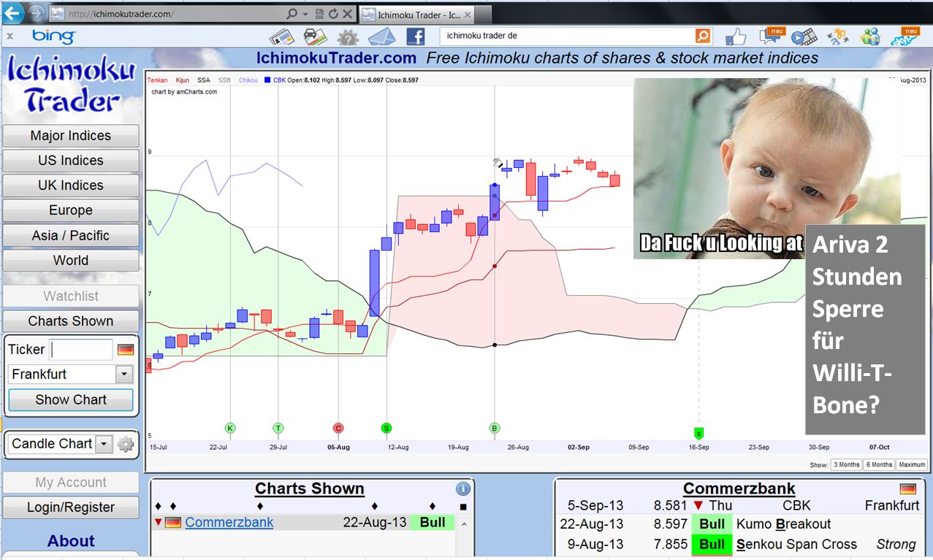
Task: Go back with the browser back arrow
Action: coord(13,13)
